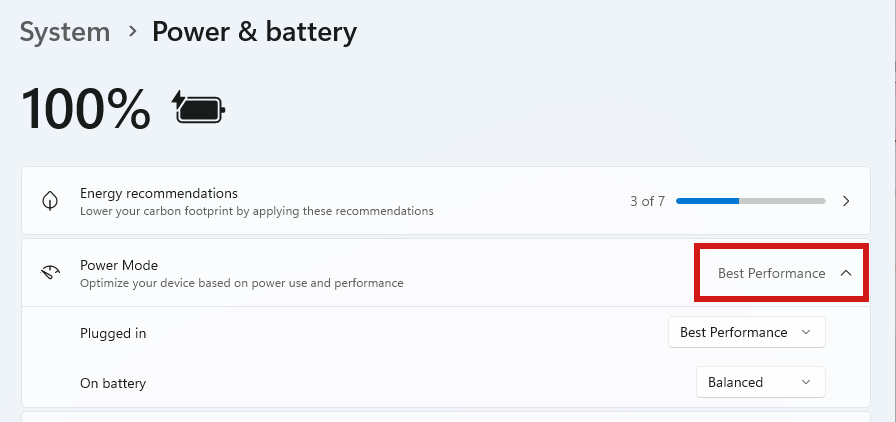Click the carbon footprint description text
This screenshot has height=422, width=896.
point(257,211)
